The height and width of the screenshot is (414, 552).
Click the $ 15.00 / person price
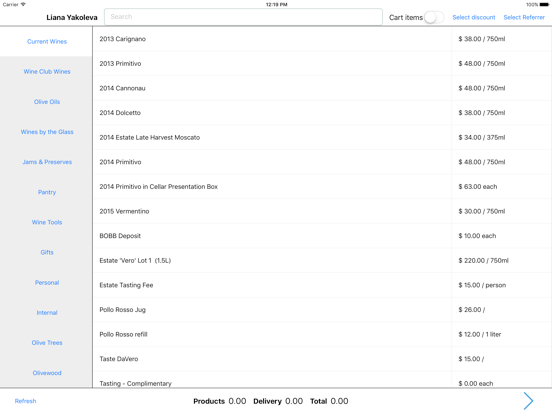(x=482, y=285)
